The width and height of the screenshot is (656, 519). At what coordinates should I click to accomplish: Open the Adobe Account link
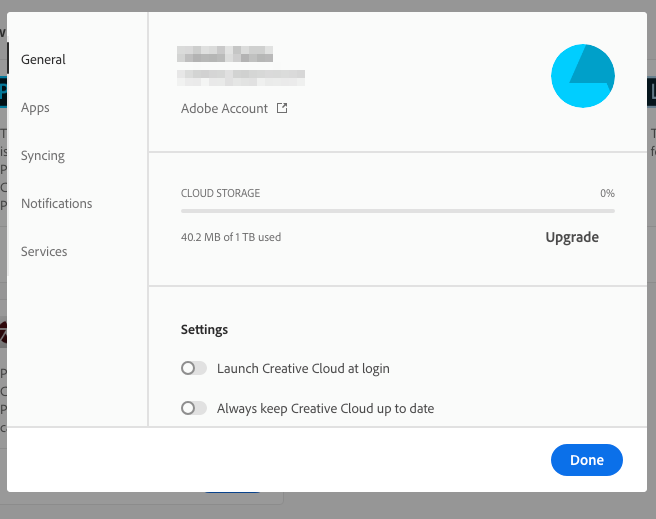click(x=225, y=108)
